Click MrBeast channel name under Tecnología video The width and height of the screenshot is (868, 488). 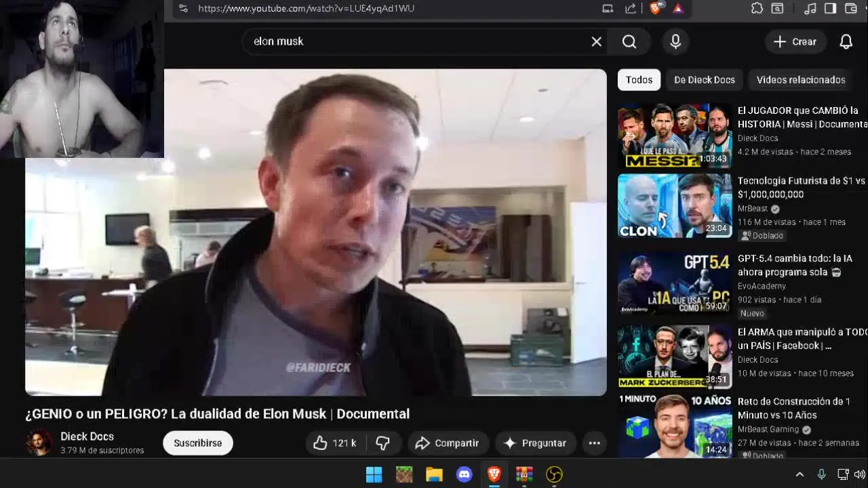click(753, 209)
